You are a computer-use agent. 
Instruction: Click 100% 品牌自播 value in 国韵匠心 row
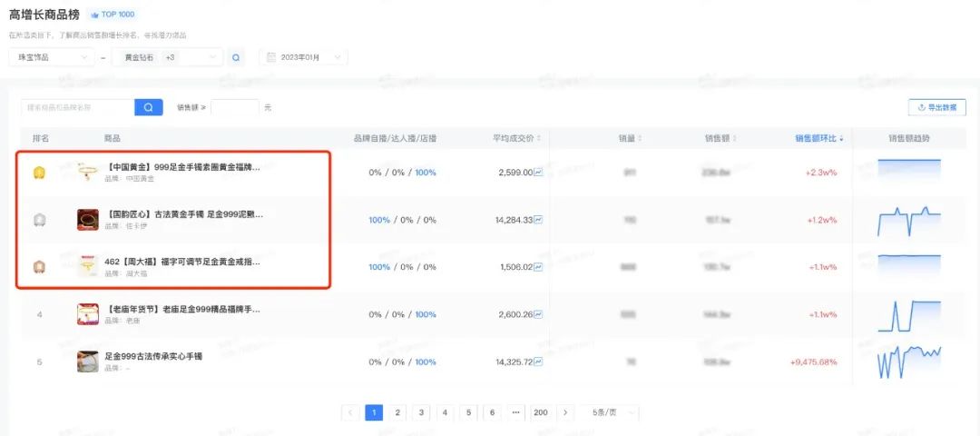click(x=379, y=220)
